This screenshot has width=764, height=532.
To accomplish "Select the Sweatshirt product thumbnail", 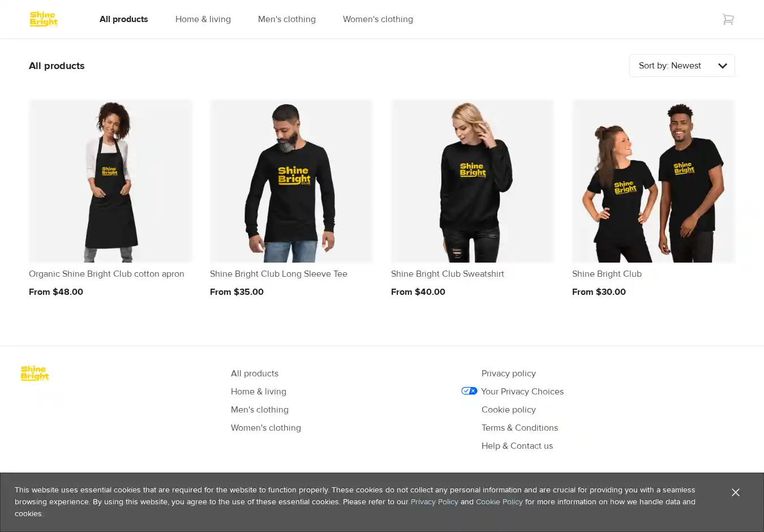I will (473, 181).
